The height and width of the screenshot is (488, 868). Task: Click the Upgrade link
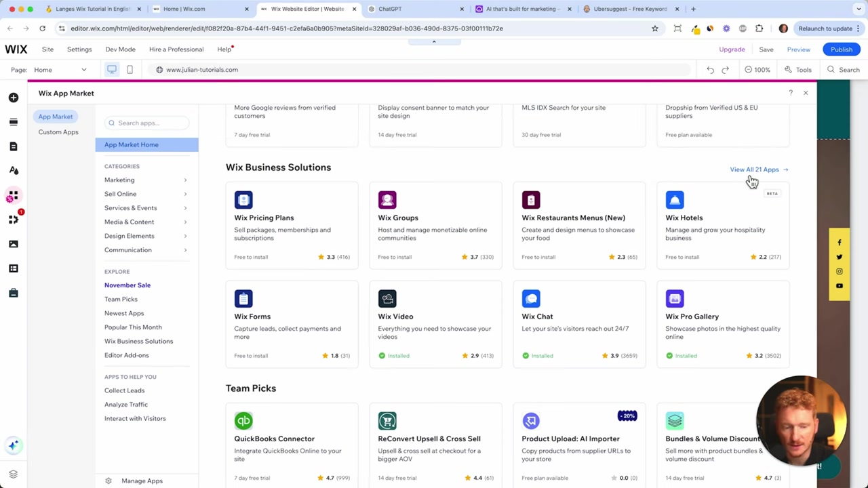click(732, 49)
